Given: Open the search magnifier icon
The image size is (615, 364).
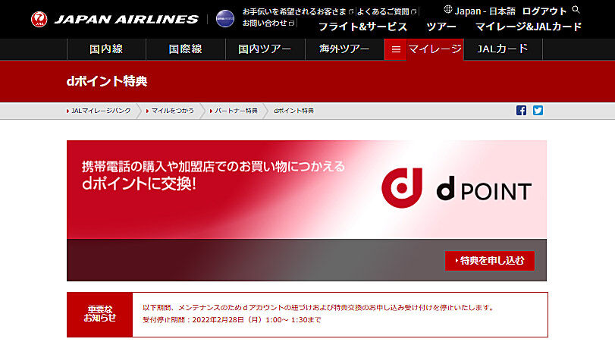Looking at the screenshot, I should [x=576, y=10].
